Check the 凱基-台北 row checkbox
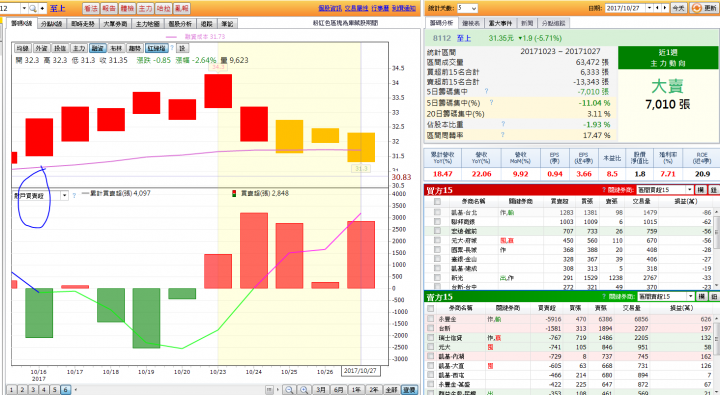 click(x=437, y=213)
